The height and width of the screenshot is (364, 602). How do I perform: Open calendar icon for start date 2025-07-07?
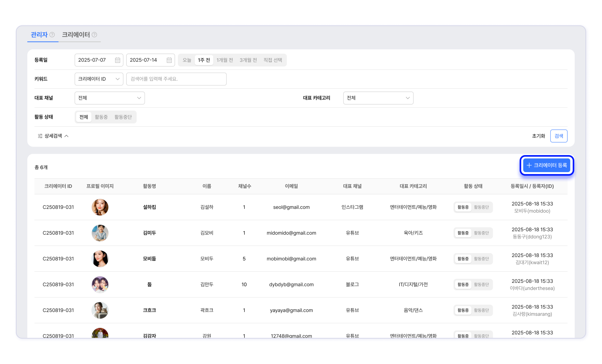click(x=117, y=60)
